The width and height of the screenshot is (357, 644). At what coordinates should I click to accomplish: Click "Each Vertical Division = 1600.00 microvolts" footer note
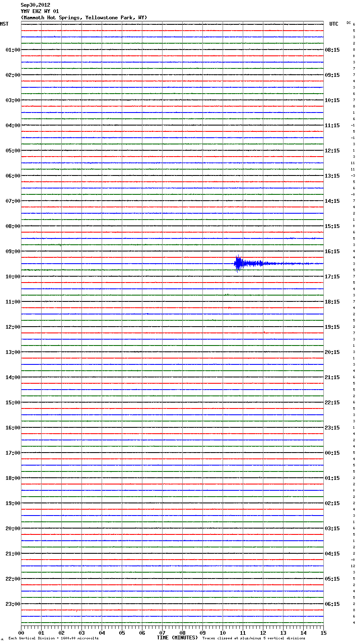(x=53, y=639)
